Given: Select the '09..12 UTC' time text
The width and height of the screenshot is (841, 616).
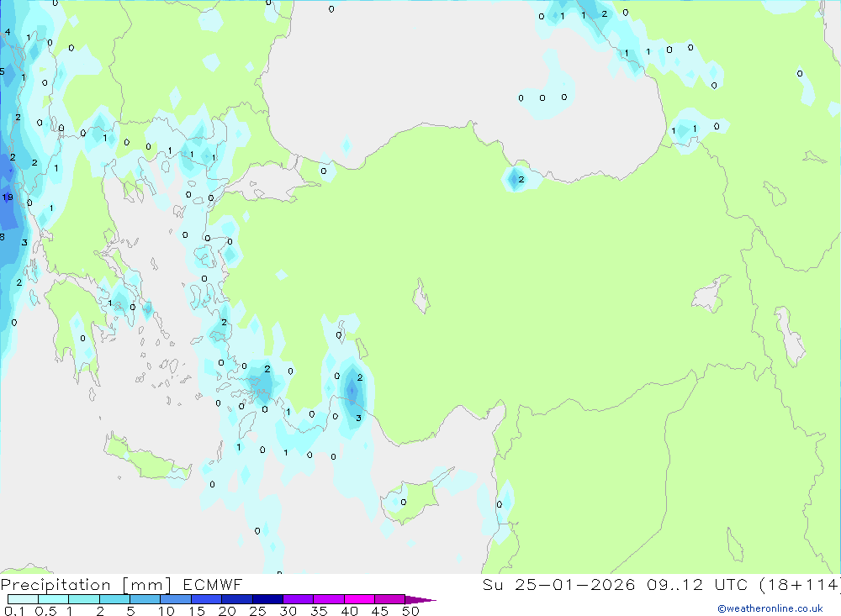Looking at the screenshot, I should click(696, 584).
